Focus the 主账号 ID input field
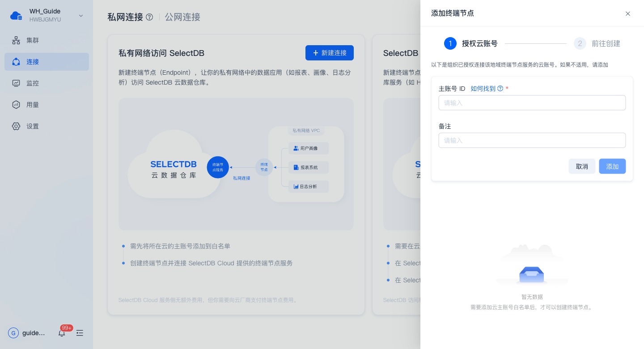This screenshot has height=349, width=644. coord(532,103)
